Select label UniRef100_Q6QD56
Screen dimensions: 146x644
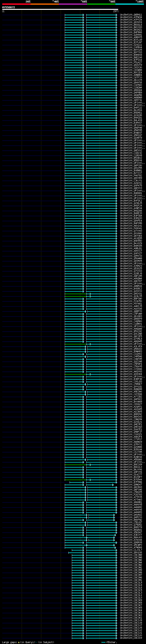(131, 95)
